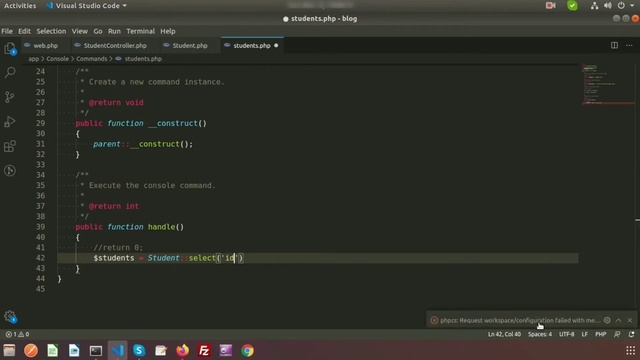Open the Manage gear at activity bar bottom
640x360 pixels.
[x=10, y=317]
